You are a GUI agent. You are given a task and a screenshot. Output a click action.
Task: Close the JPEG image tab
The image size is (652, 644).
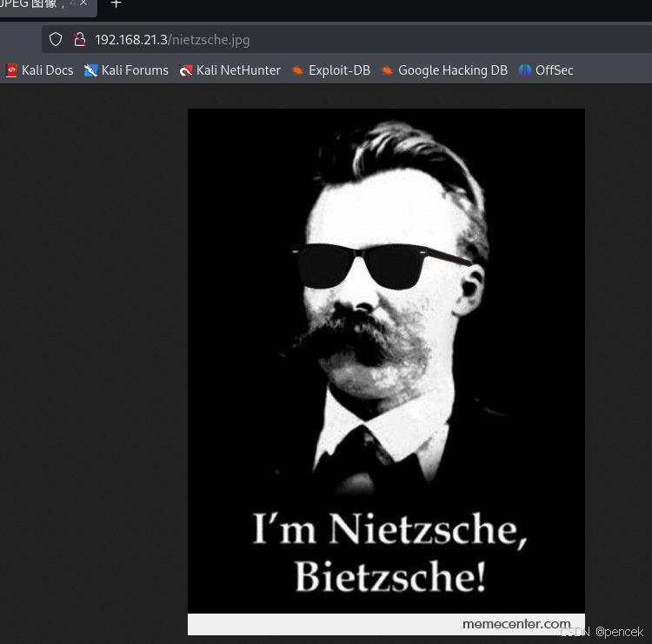click(x=83, y=3)
